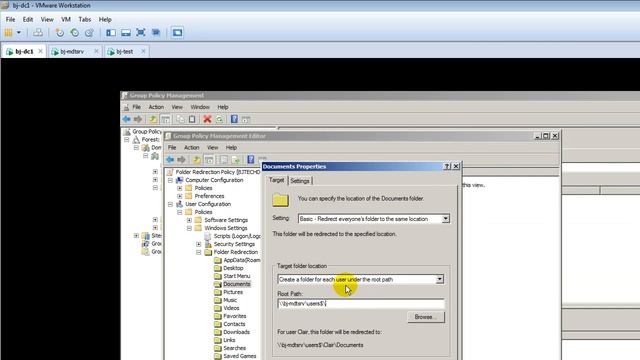Expand the Software Settings node
Image resolution: width=640 pixels, height=360 pixels.
tap(189, 220)
